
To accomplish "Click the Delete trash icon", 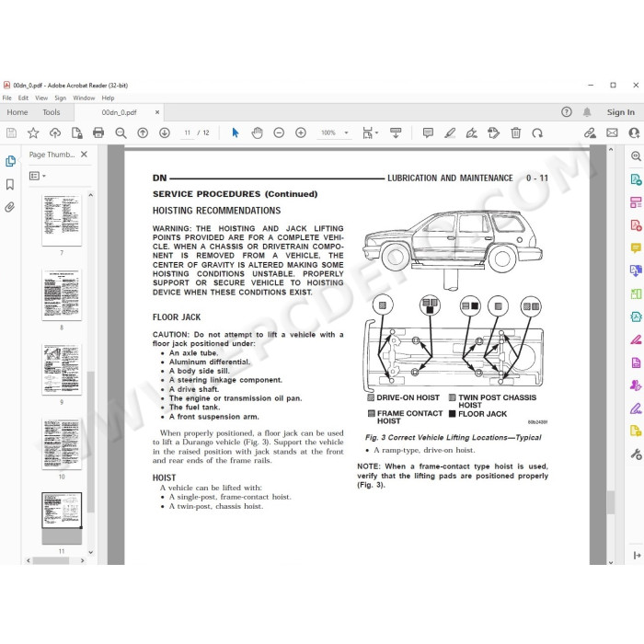I will tap(515, 132).
